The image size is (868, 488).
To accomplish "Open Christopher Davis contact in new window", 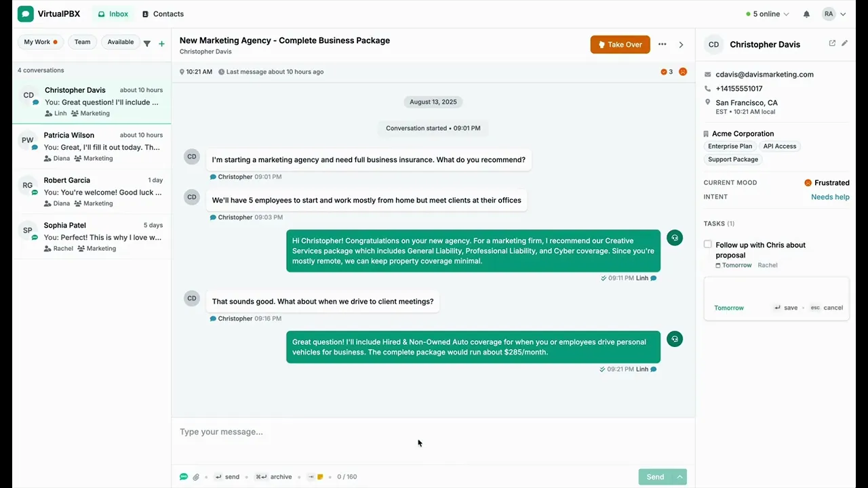I will 832,43.
